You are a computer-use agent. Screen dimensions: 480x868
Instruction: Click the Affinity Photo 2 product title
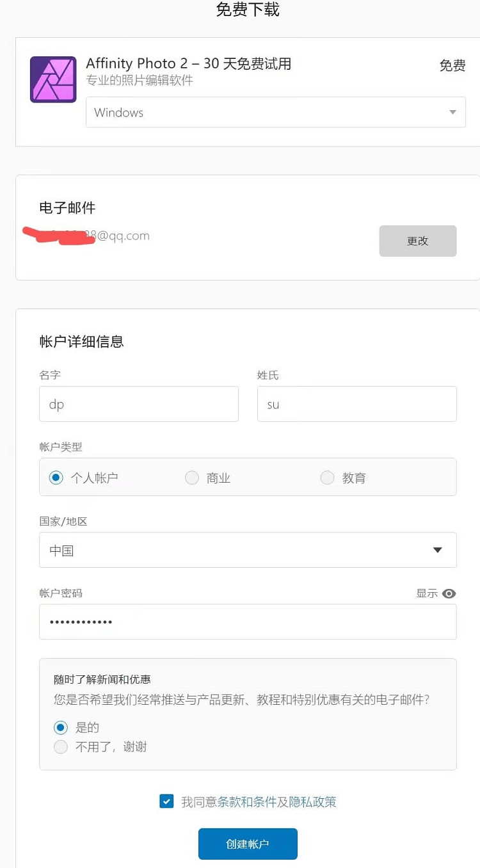189,63
